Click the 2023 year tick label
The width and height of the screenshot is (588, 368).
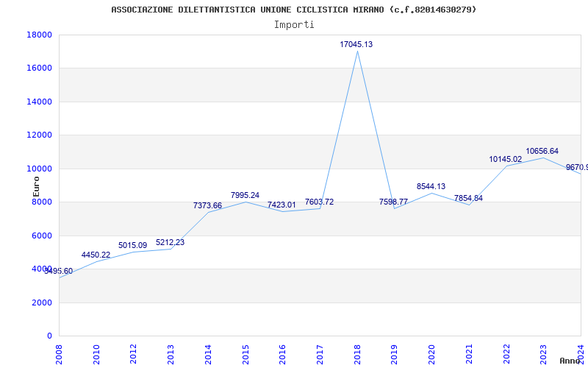(544, 355)
